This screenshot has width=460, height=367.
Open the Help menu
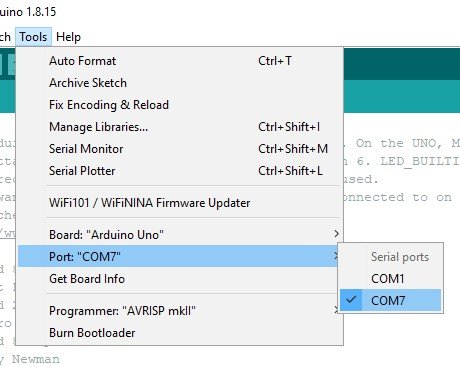point(68,37)
